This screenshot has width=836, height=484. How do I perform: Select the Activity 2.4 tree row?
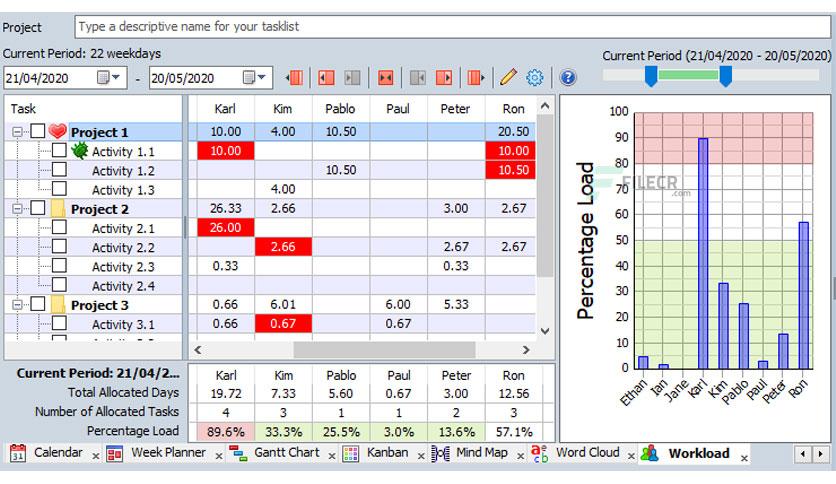tap(94, 285)
